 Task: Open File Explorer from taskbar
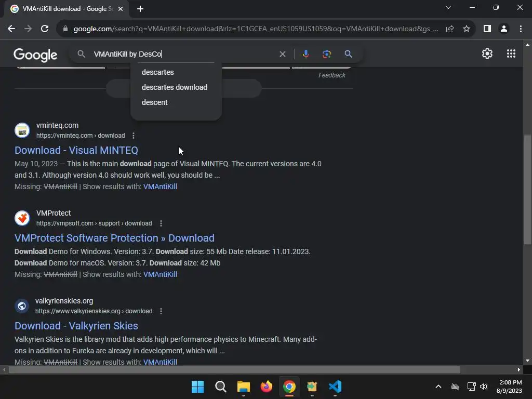[243, 387]
